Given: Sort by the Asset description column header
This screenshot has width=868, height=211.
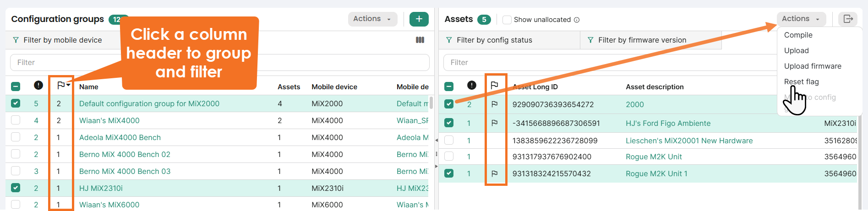Looking at the screenshot, I should pos(655,87).
